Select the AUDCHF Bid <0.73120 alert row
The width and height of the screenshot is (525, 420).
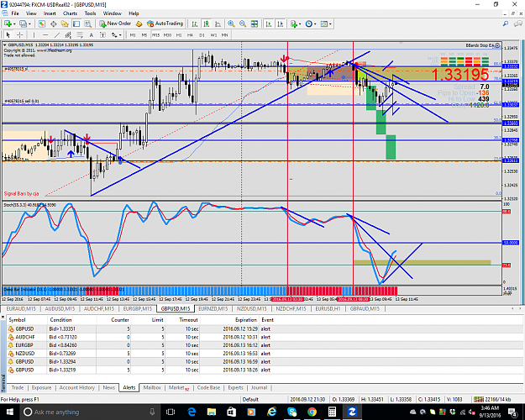265,337
